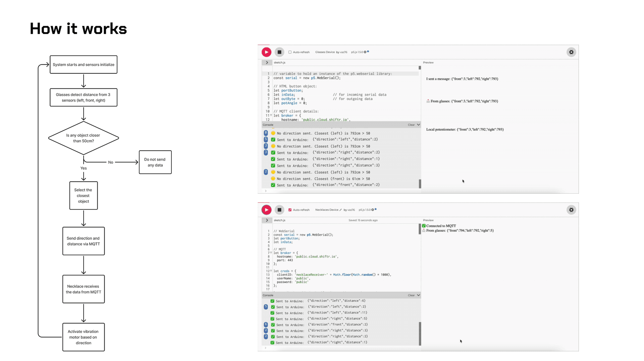644x361 pixels.
Task: Stop the Necklaces Device sketch
Action: click(x=279, y=210)
